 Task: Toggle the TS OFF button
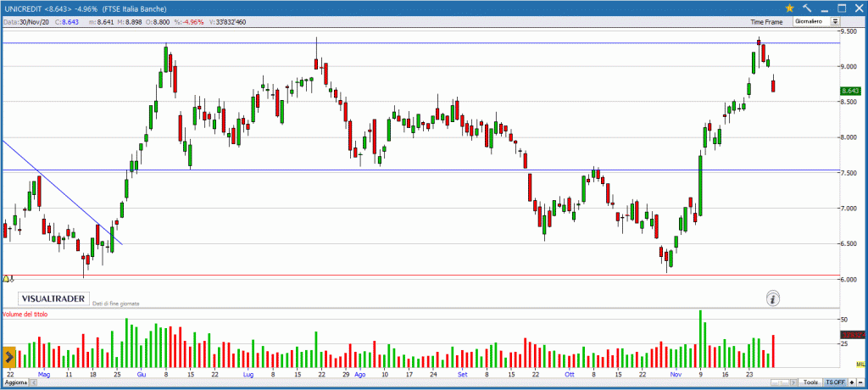pyautogui.click(x=835, y=383)
